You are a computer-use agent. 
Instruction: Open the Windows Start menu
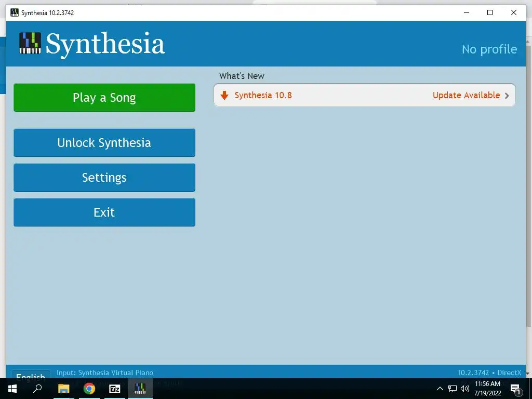(x=12, y=389)
